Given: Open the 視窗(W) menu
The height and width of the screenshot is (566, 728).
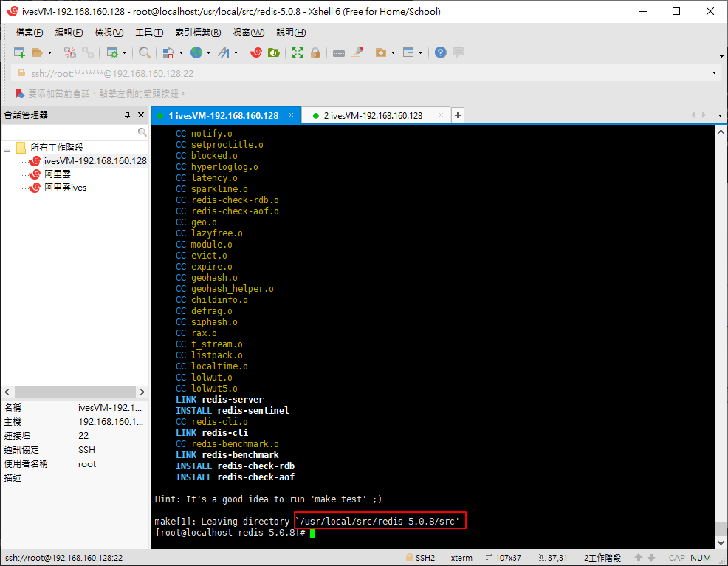Looking at the screenshot, I should (248, 32).
